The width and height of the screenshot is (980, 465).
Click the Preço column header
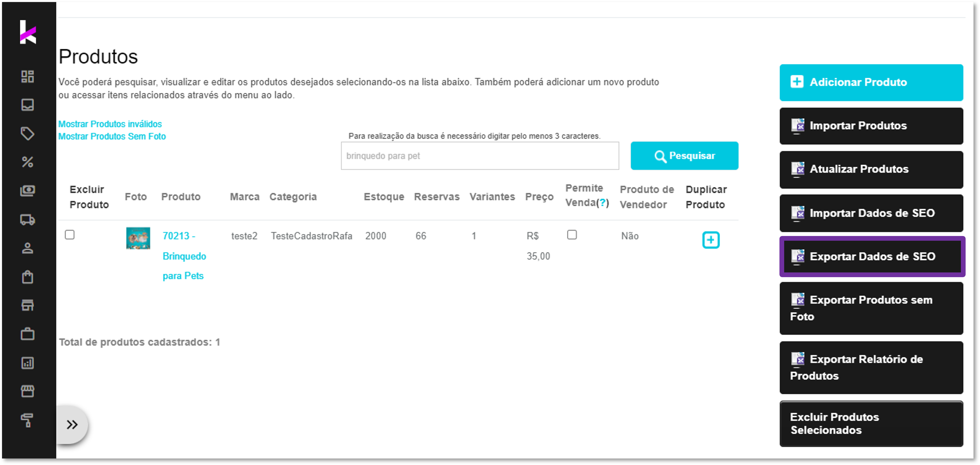pyautogui.click(x=539, y=197)
